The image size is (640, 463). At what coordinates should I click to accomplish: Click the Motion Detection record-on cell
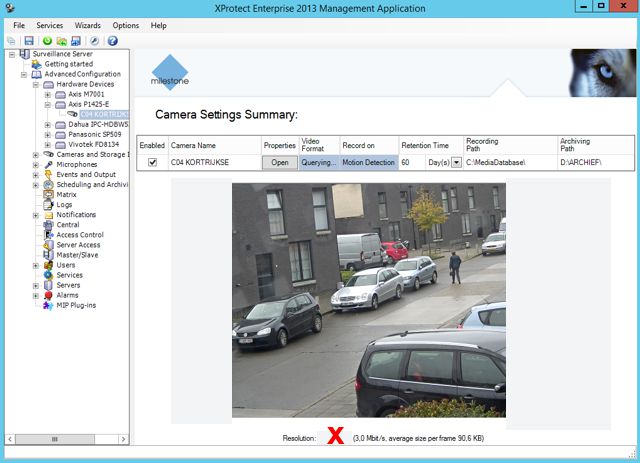[369, 162]
